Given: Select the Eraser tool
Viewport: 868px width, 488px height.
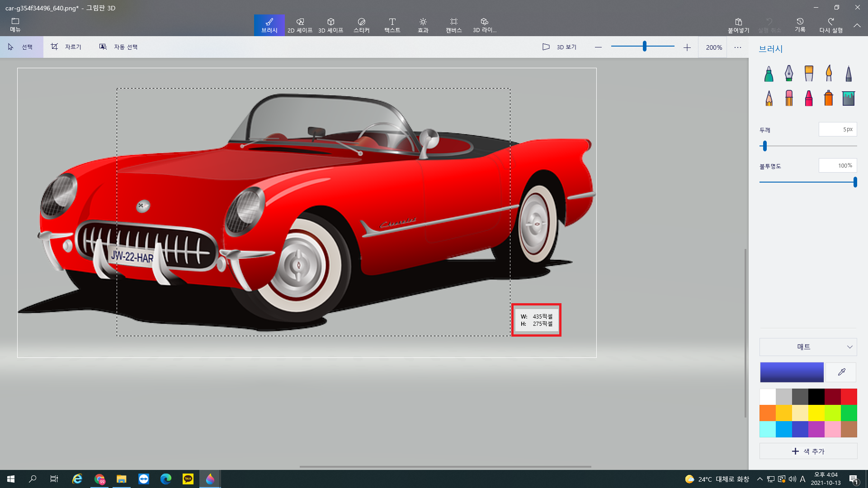Looking at the screenshot, I should [x=788, y=98].
